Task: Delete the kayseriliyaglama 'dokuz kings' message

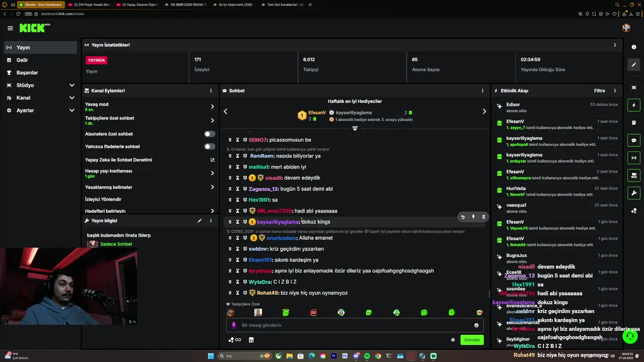Action: click(x=484, y=217)
